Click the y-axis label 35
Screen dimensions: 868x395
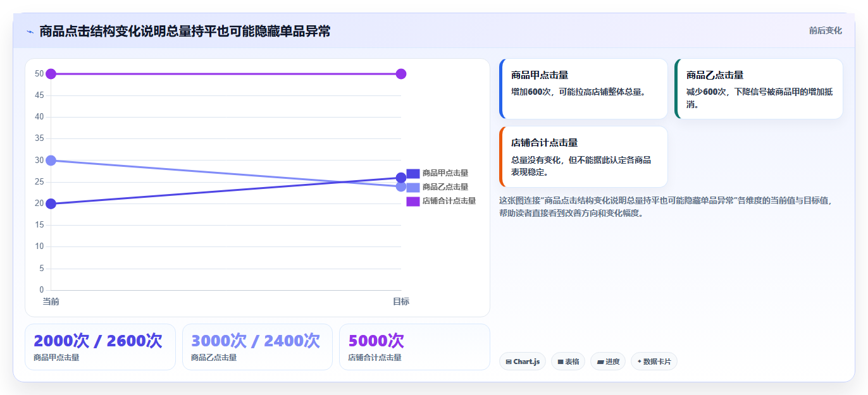39,138
